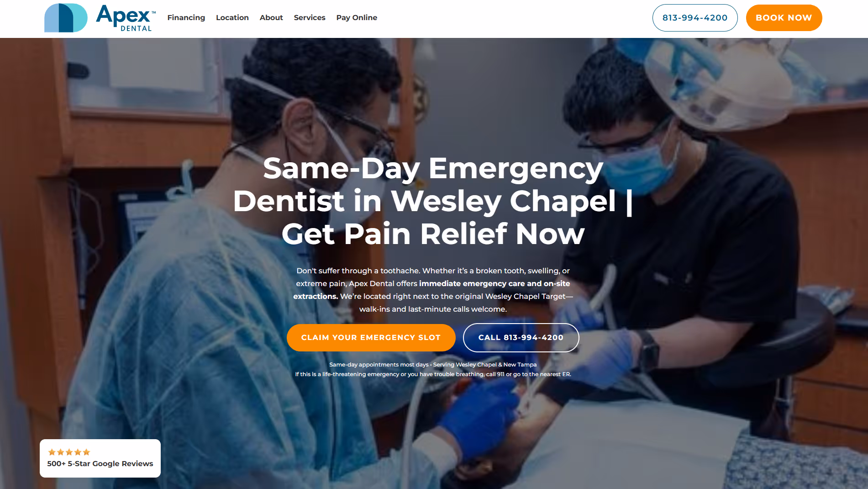868x489 pixels.
Task: Open the Location nav link
Action: (232, 17)
